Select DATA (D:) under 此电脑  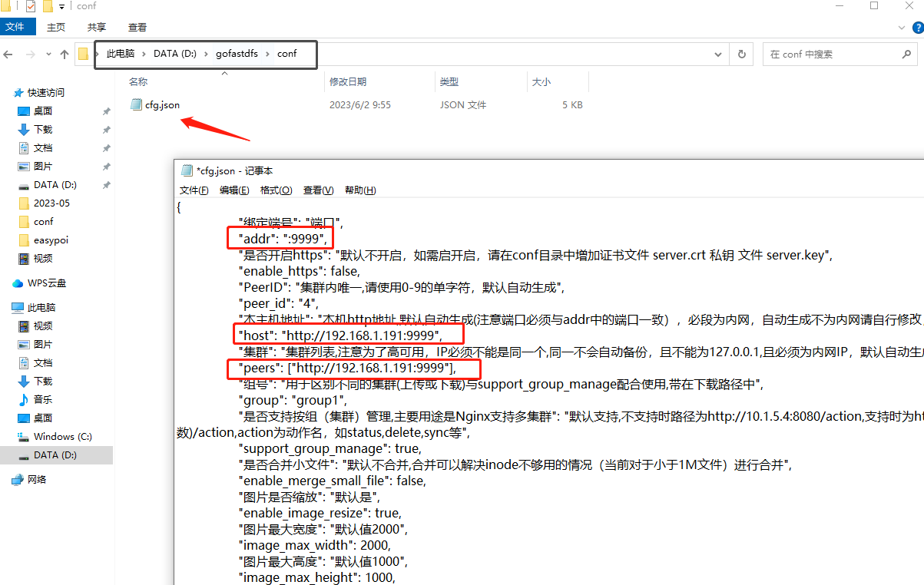click(55, 455)
